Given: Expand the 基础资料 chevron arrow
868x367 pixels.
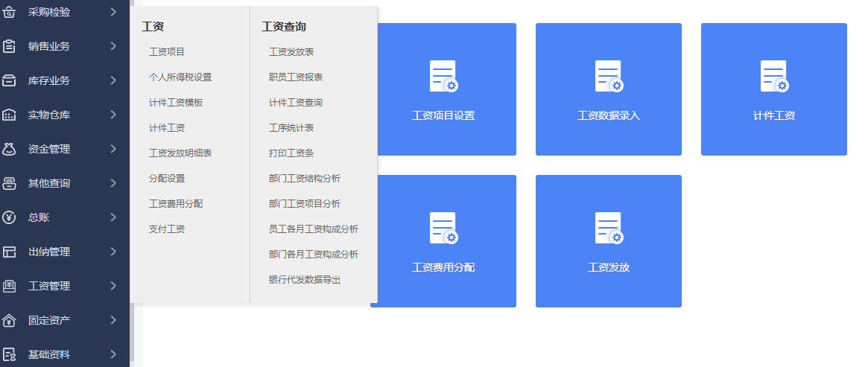Looking at the screenshot, I should [x=113, y=354].
